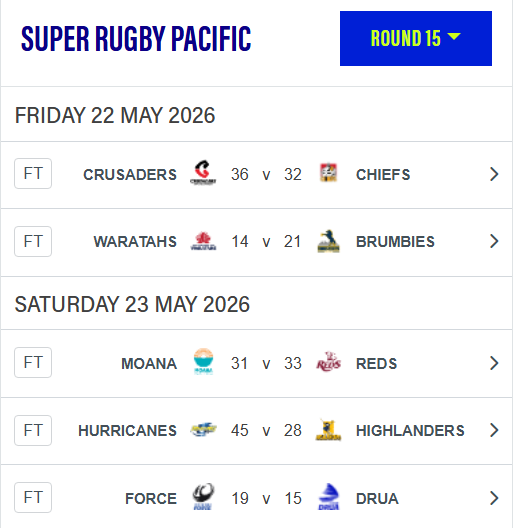Click the Hurricanes team logo
Image resolution: width=513 pixels, height=528 pixels.
[x=203, y=430]
